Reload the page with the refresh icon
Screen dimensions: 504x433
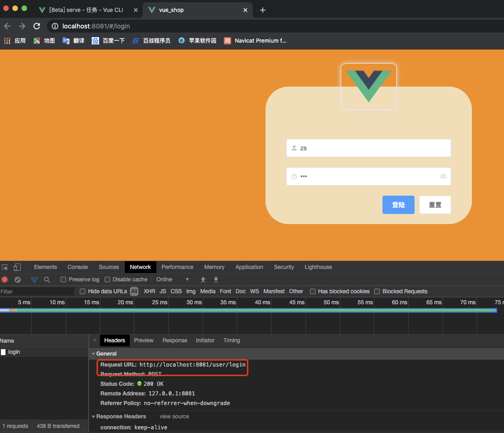37,26
